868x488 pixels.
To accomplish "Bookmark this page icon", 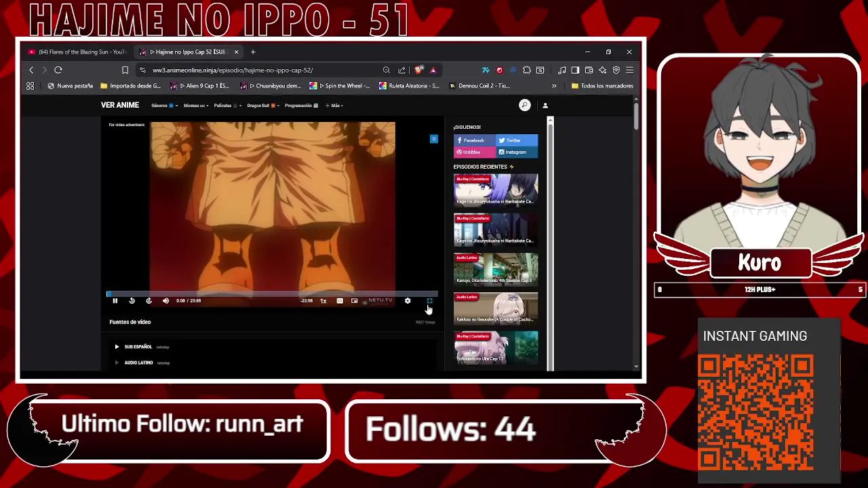I will [125, 70].
